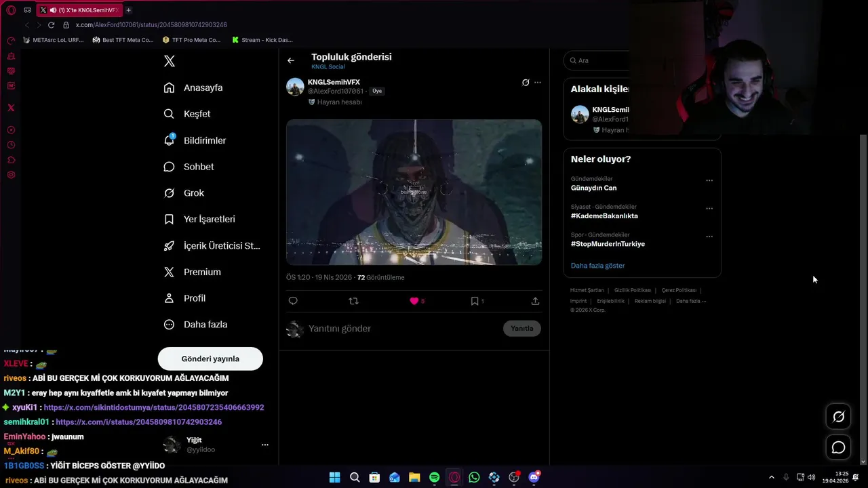Repost using the retweet icon

point(353,301)
